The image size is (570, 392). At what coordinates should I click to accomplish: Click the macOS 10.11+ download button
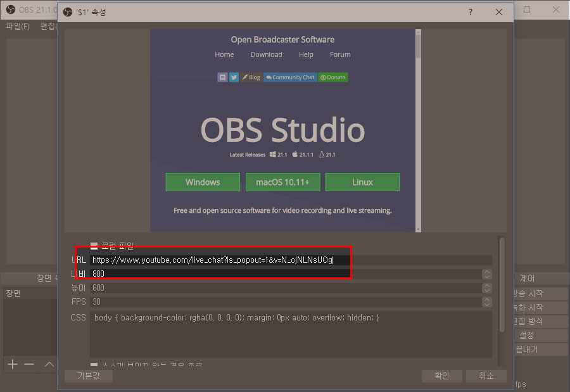[x=283, y=182]
